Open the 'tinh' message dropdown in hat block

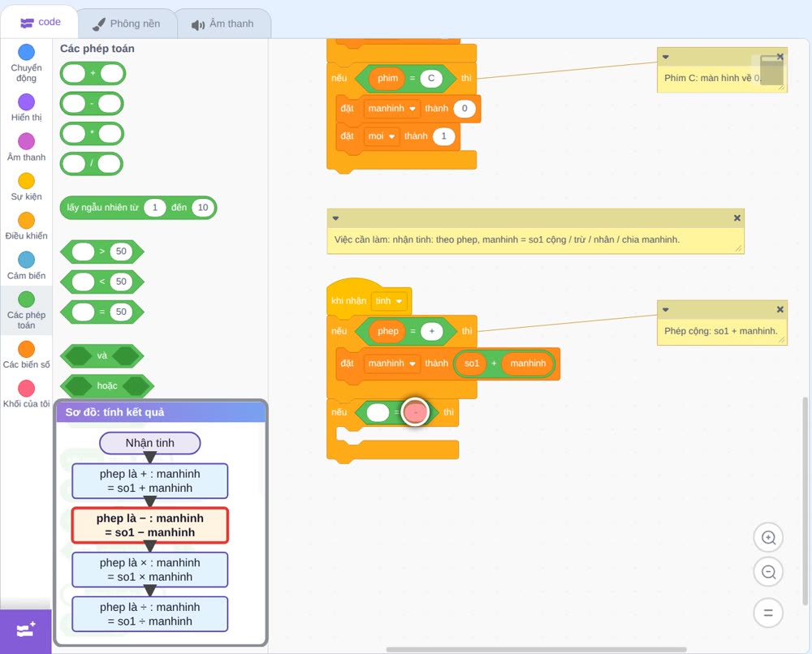(x=389, y=300)
